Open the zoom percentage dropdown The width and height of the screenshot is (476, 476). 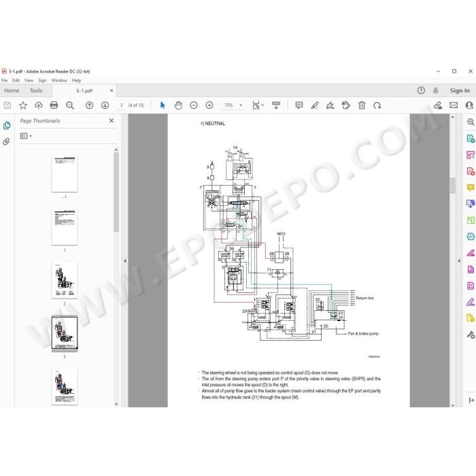[241, 105]
